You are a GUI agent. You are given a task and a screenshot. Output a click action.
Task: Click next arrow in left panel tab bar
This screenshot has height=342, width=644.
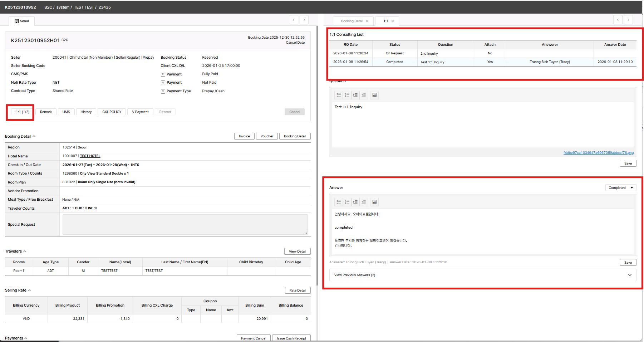coord(304,20)
